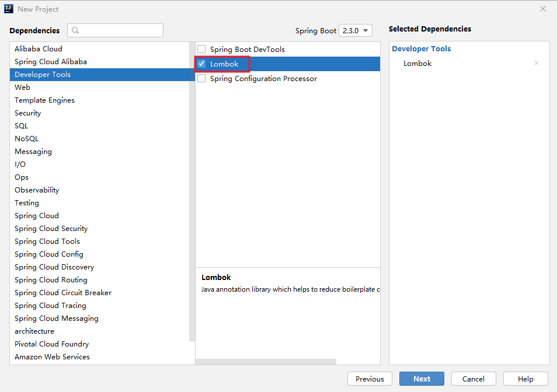This screenshot has width=557, height=392.
Task: Select Spring Cloud Config category
Action: [100, 254]
